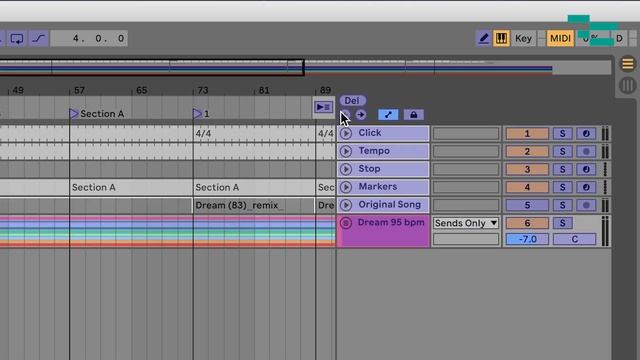Image resolution: width=640 pixels, height=360 pixels.
Task: Arm the Tempo track for recording
Action: [x=586, y=151]
